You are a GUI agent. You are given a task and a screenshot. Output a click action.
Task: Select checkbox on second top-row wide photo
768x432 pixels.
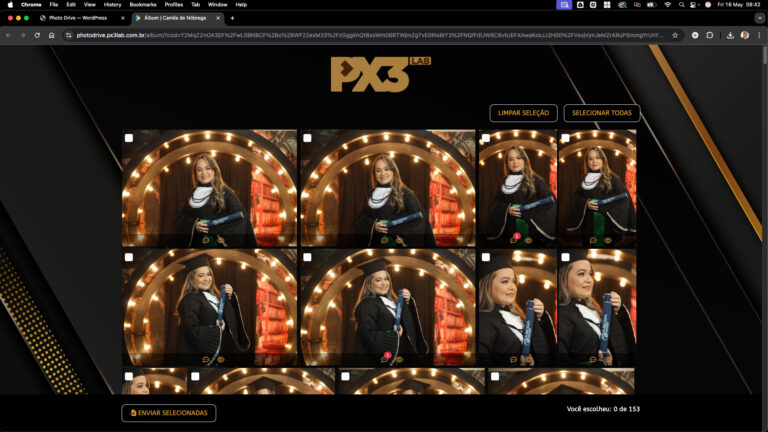coord(307,138)
